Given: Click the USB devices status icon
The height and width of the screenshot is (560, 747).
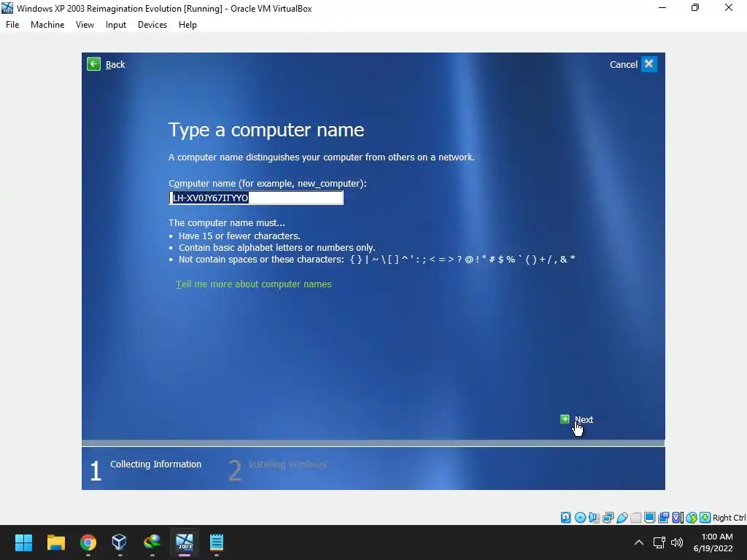Looking at the screenshot, I should (622, 518).
